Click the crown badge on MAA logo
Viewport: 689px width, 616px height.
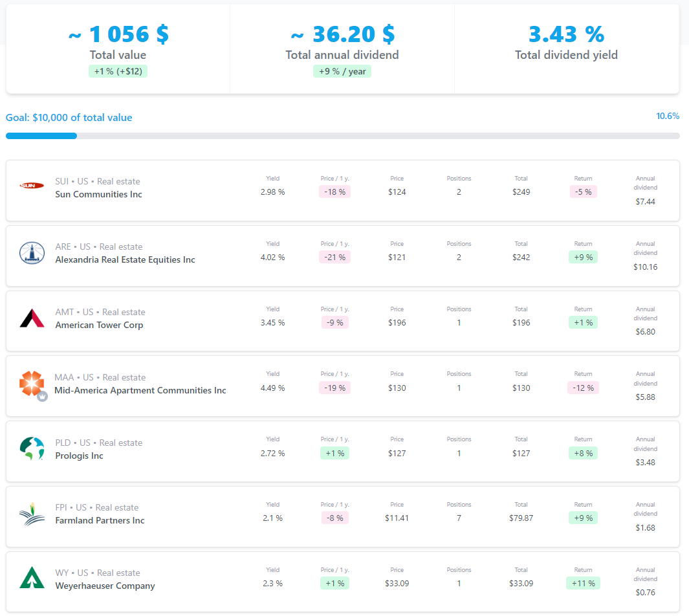click(x=42, y=396)
